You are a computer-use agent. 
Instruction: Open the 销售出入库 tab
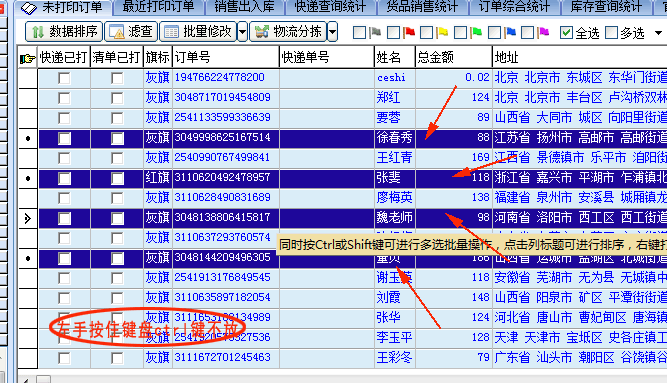tap(245, 7)
